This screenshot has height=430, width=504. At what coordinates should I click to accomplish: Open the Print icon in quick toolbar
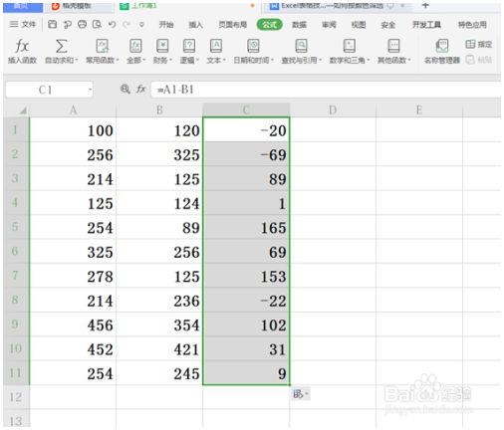click(x=82, y=24)
